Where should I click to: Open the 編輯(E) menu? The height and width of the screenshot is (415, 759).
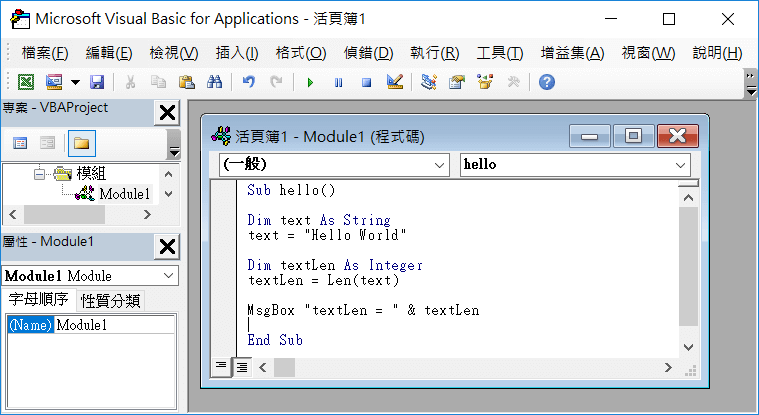(109, 53)
